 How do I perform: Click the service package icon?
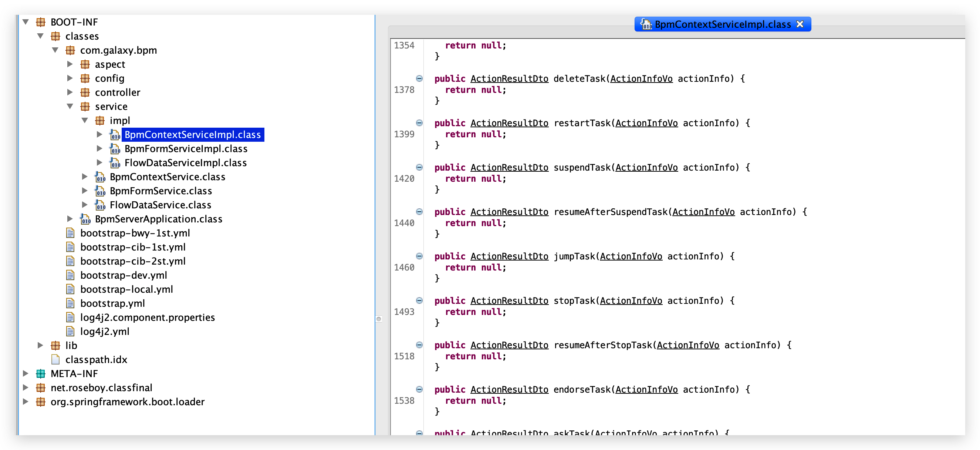click(85, 107)
